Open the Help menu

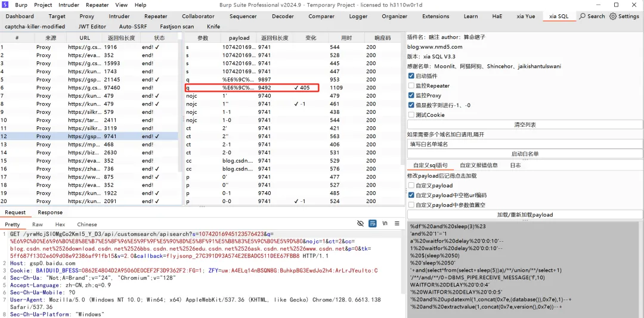tap(141, 5)
